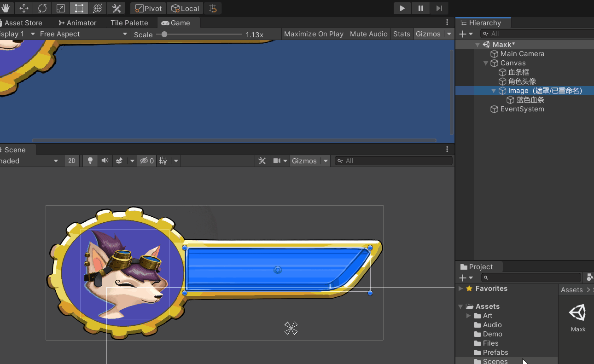Select the Rect Transform tool
This screenshot has height=364, width=594.
(79, 8)
